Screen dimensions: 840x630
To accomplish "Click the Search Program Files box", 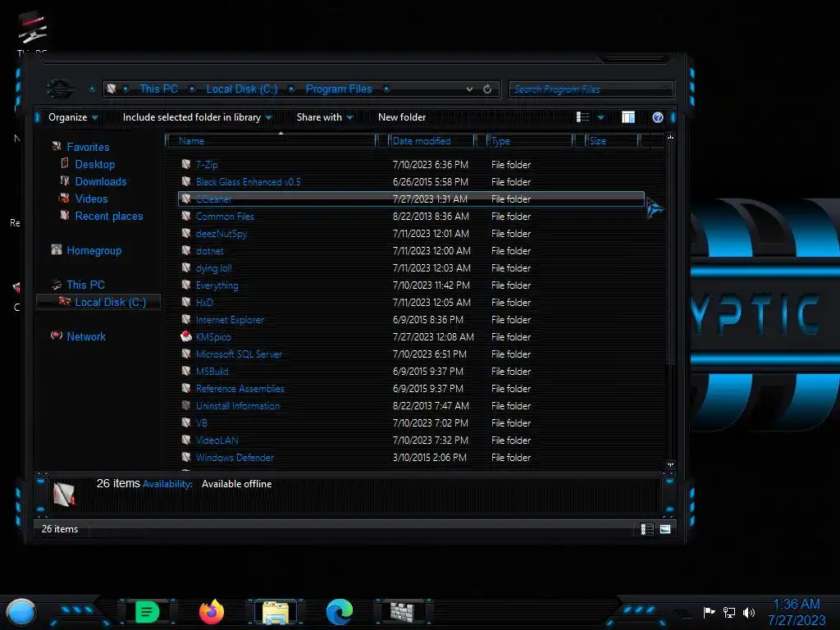I will [x=591, y=89].
